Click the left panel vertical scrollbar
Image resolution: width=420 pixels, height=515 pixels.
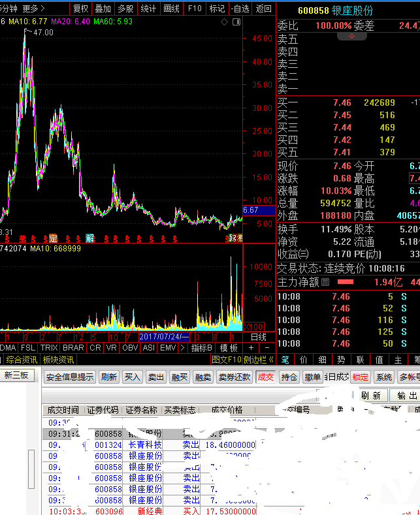pos(31,469)
